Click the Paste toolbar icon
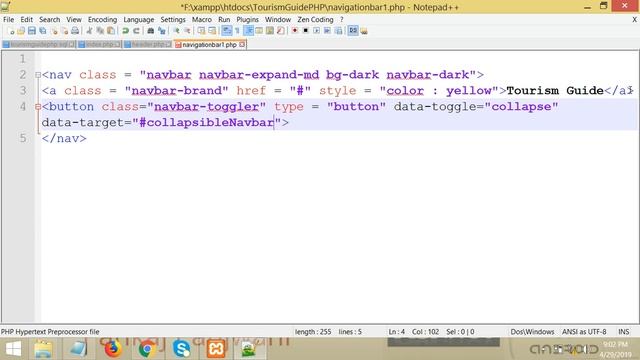This screenshot has width=640, height=360. pos(111,31)
